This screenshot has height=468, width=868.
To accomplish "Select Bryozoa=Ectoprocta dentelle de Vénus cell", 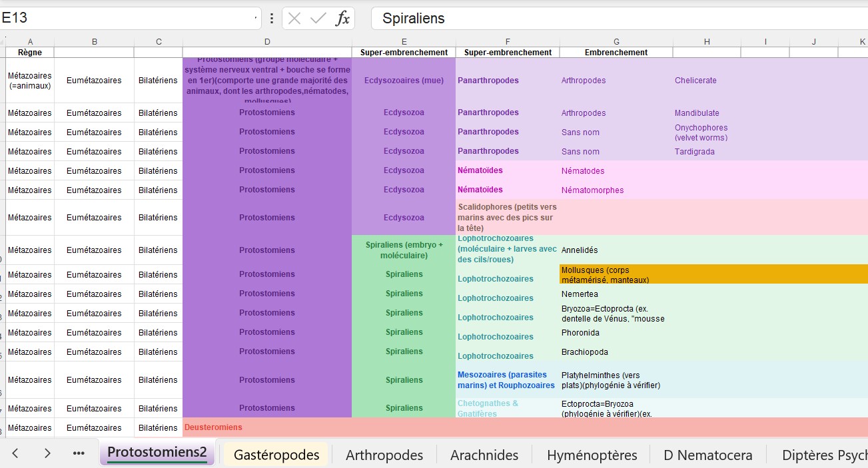I will click(616, 313).
